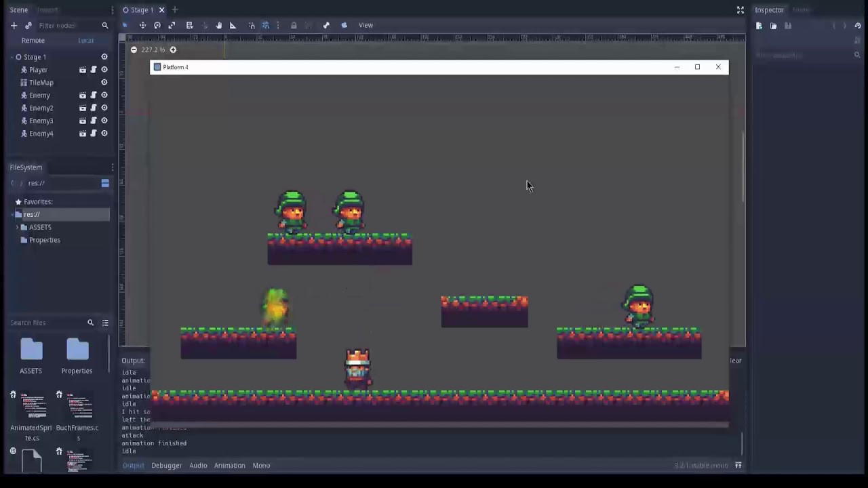This screenshot has width=868, height=488.
Task: Show the Remote scene tree
Action: coord(33,41)
